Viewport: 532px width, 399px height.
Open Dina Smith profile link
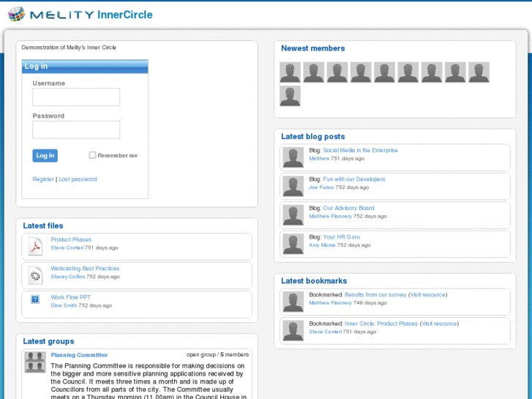pos(64,305)
